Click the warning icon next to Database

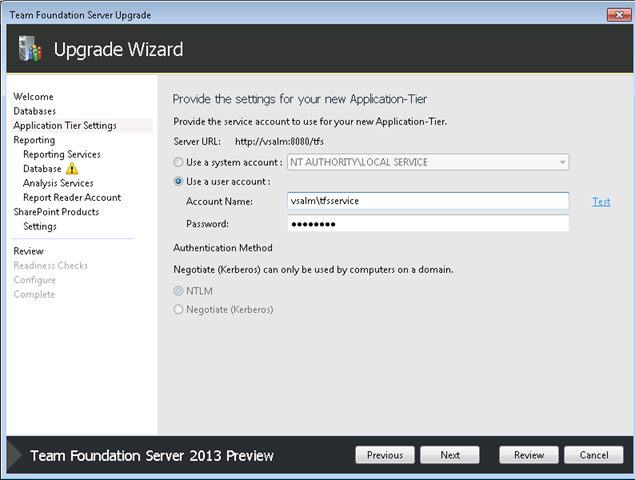(x=72, y=169)
